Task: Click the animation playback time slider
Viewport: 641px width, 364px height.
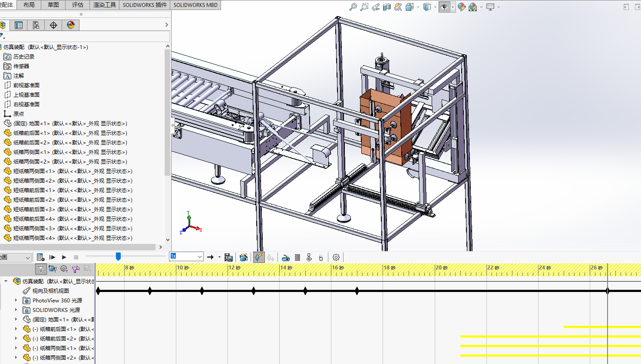Action: [118, 257]
